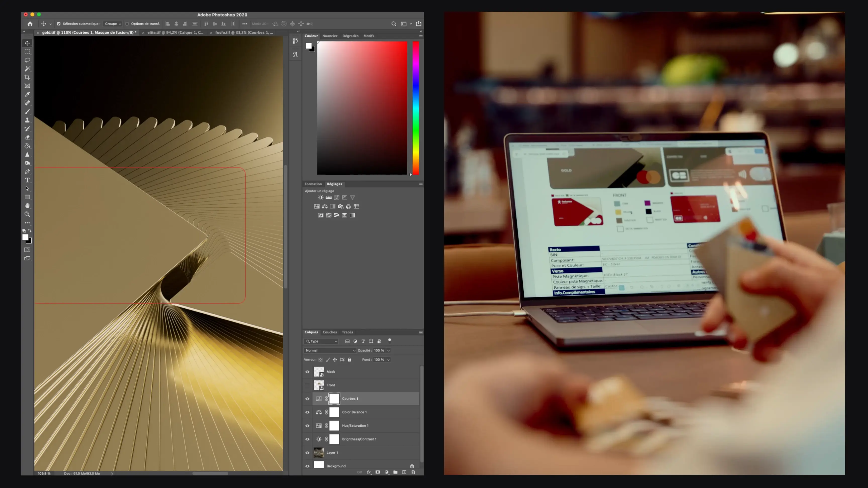Expand the Opacité value dropdown arrow
The height and width of the screenshot is (488, 868).
(x=389, y=351)
